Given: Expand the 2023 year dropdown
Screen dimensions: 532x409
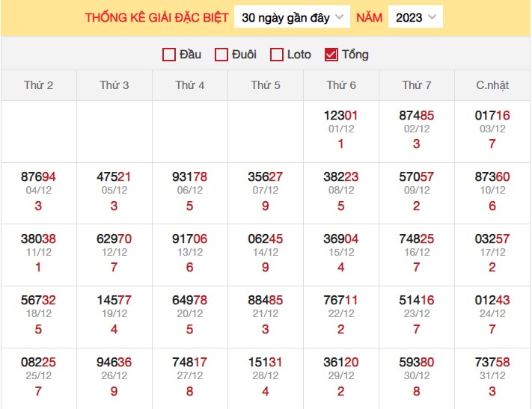Looking at the screenshot, I should pos(415,17).
